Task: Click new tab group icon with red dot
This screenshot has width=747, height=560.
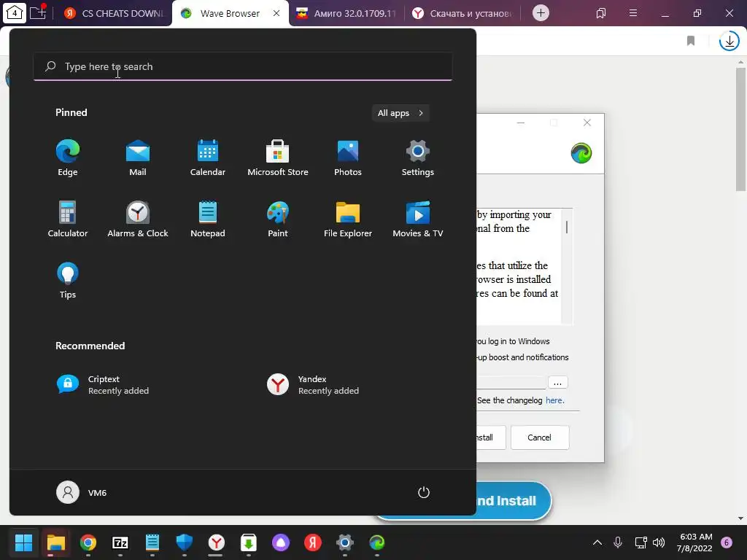Action: point(39,12)
